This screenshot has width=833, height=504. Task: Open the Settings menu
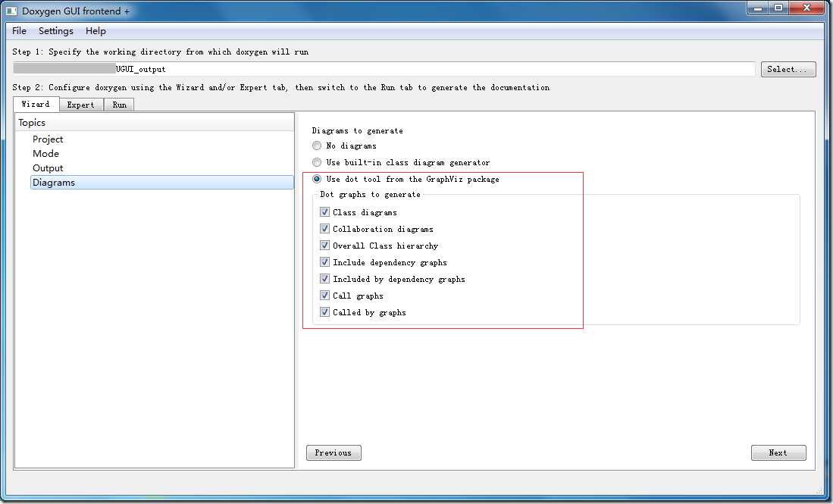coord(56,31)
